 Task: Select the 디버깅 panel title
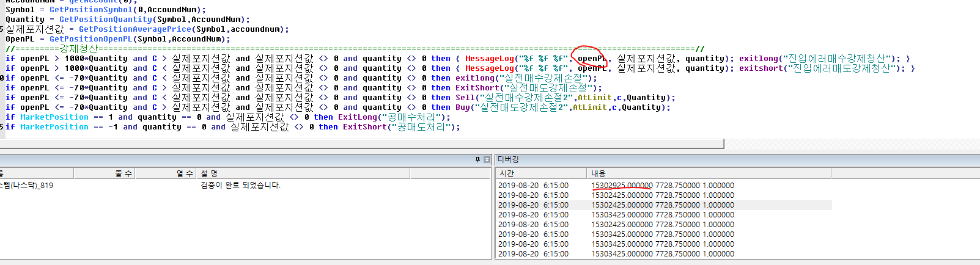click(x=508, y=159)
